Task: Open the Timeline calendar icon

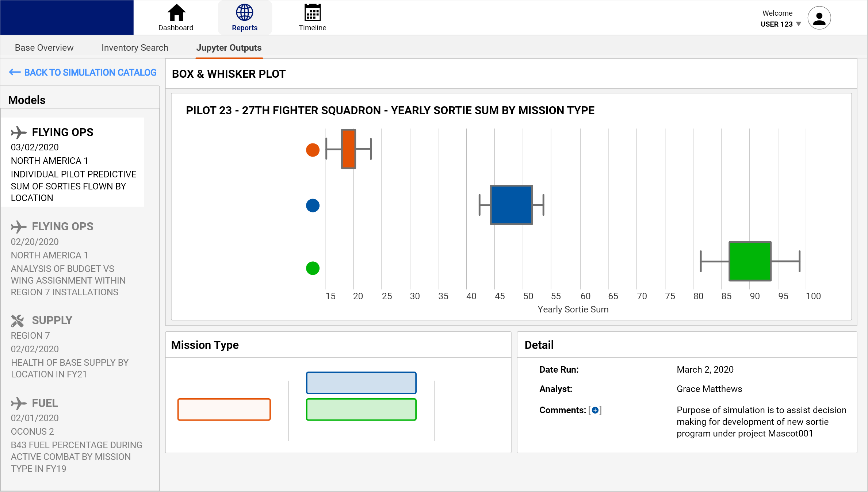Action: click(x=312, y=12)
